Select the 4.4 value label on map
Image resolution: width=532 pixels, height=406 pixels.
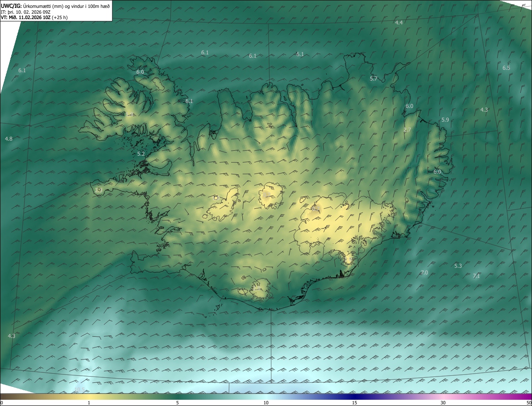pos(399,22)
